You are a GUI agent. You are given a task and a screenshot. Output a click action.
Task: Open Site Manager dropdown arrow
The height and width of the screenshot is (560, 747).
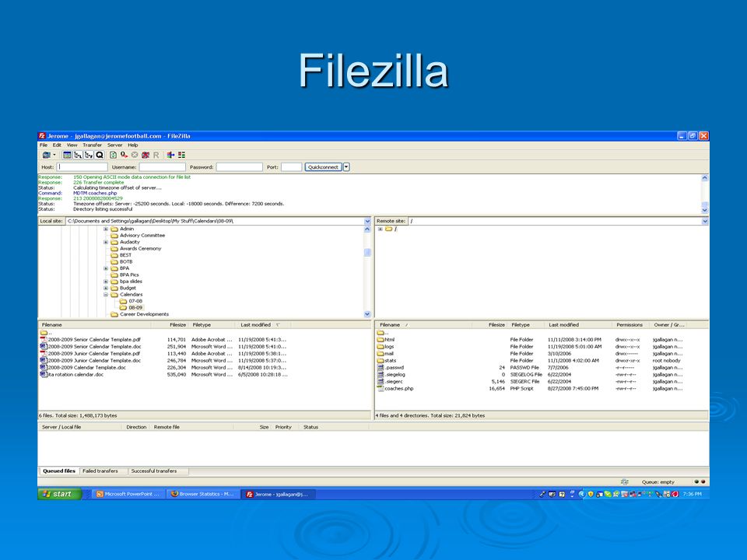tap(54, 155)
